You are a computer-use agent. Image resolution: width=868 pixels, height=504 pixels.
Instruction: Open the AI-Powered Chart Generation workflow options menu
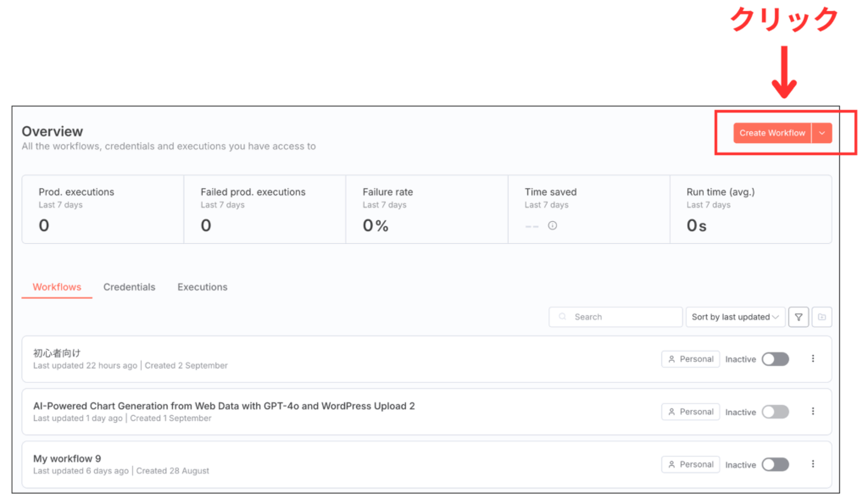pyautogui.click(x=813, y=411)
